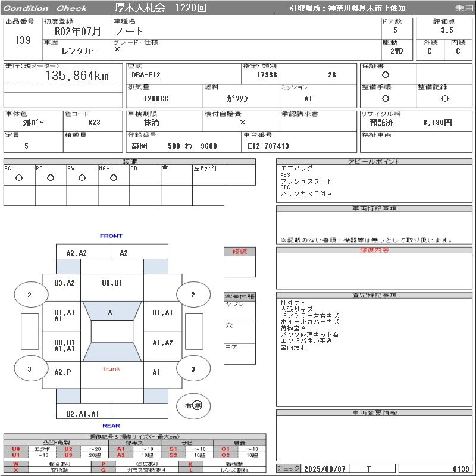
Task: Click the red trunk label
Action: coord(111,369)
